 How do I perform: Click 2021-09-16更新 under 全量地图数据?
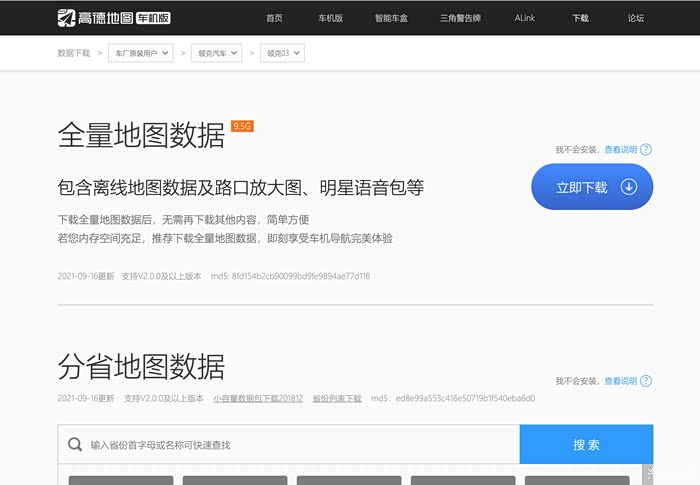86,276
